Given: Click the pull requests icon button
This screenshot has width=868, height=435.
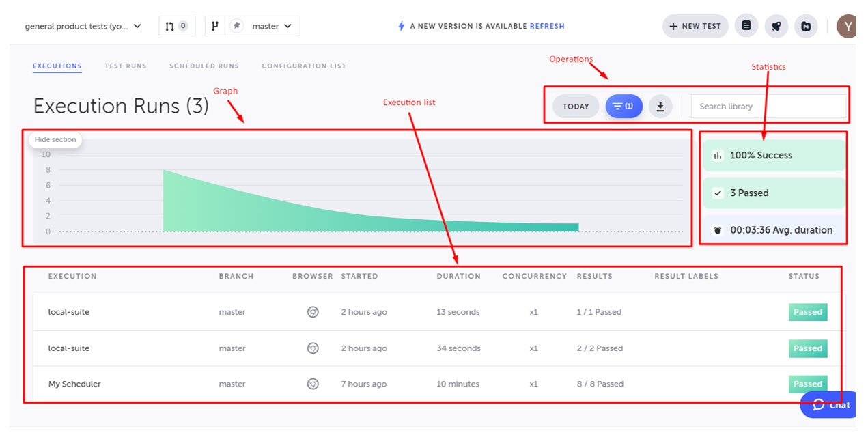Looking at the screenshot, I should pos(177,26).
